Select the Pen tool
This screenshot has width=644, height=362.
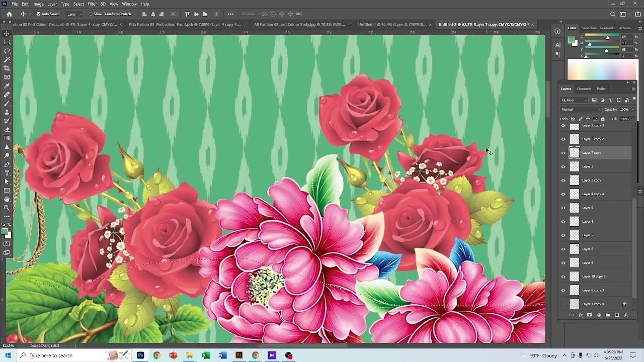pos(7,164)
